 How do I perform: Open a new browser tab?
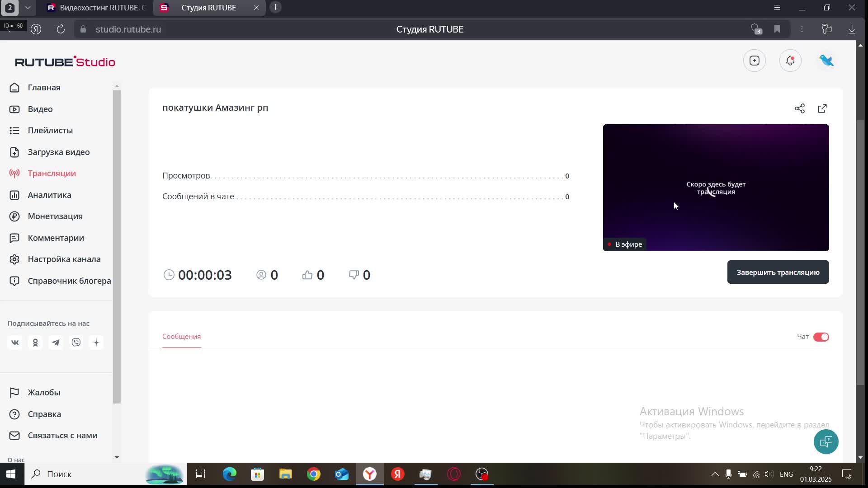tap(275, 7)
